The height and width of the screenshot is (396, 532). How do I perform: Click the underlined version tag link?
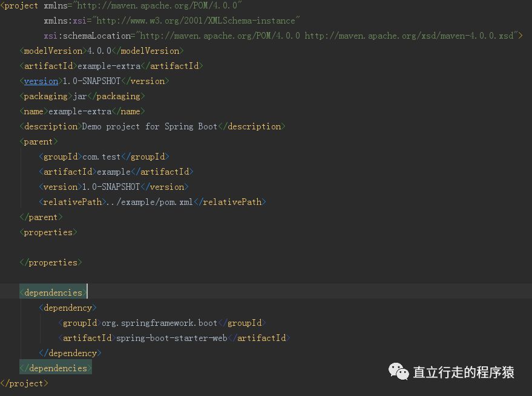pyautogui.click(x=41, y=81)
